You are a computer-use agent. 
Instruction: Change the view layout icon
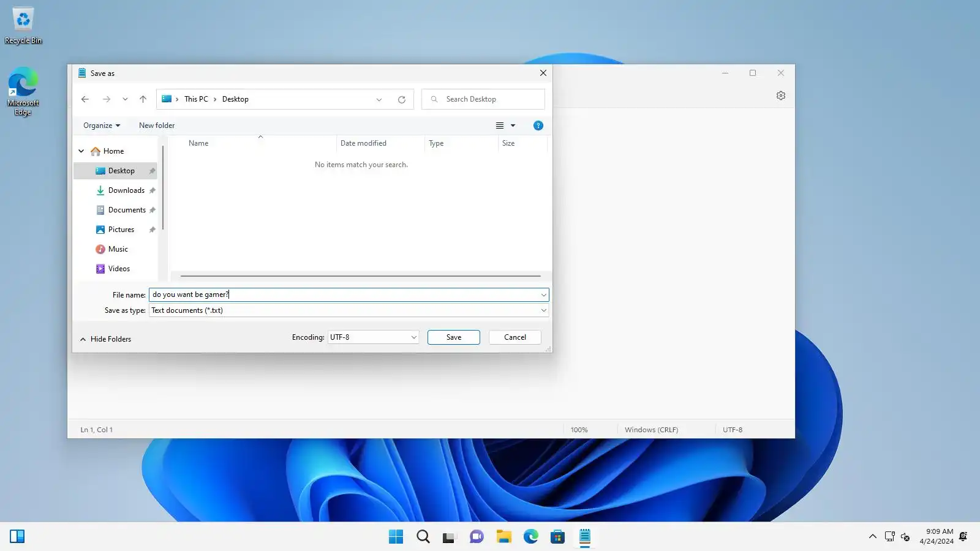[x=500, y=126]
